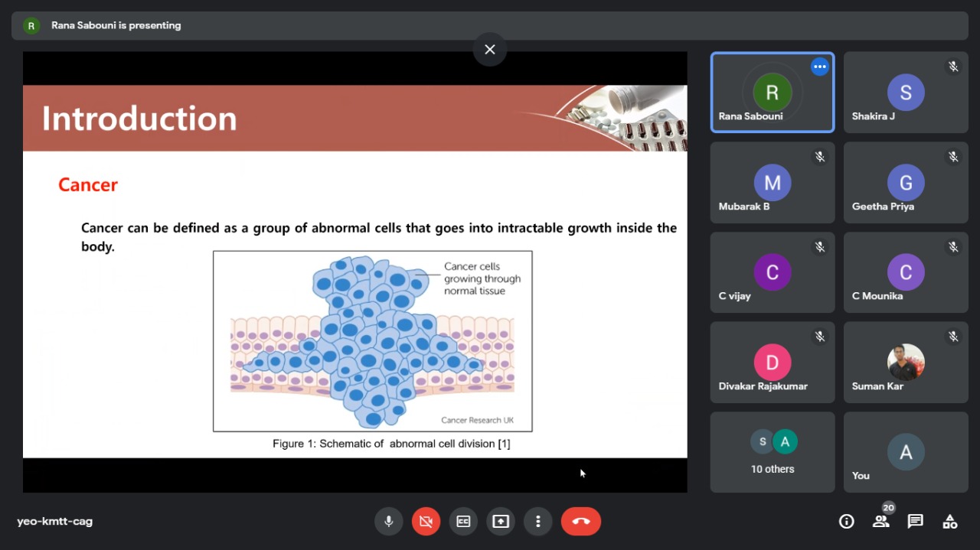980x550 pixels.
Task: Leave the call with the red hang-up button
Action: click(x=581, y=522)
